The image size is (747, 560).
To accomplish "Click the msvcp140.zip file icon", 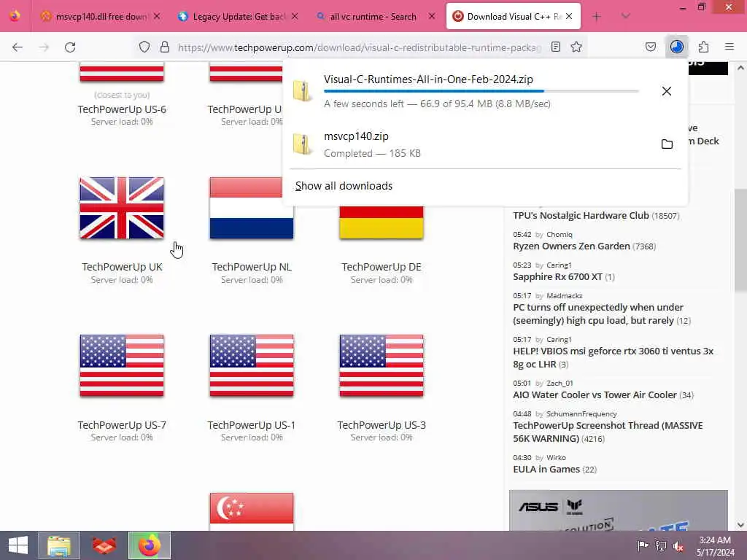I will [x=303, y=144].
